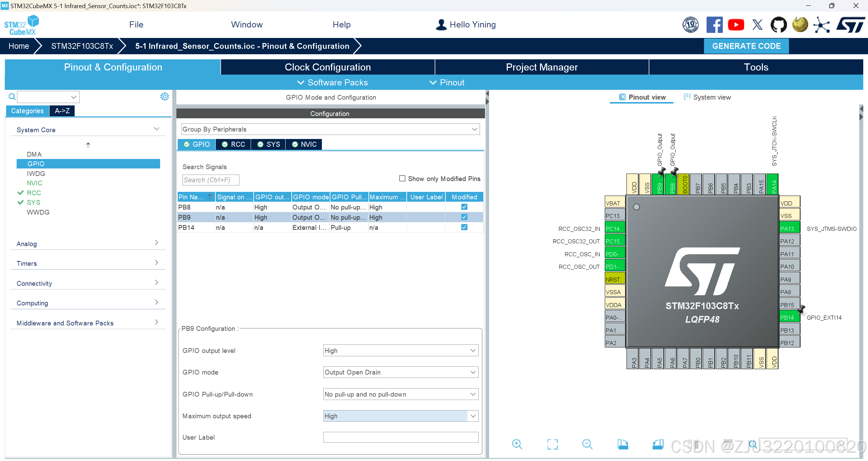Open the Group By Peripherals dropdown
Viewport: 868px width, 461px height.
(x=330, y=129)
